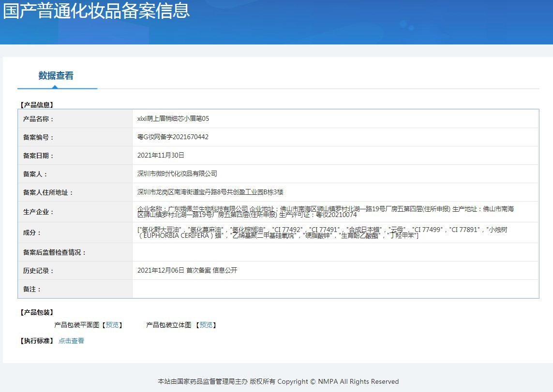
Task: Click the 成分 label cell
Action: click(x=75, y=232)
